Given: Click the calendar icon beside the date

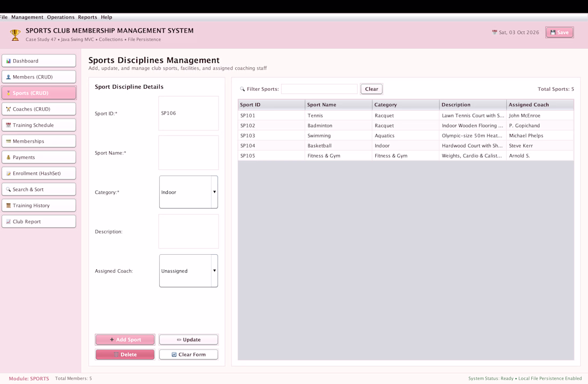Looking at the screenshot, I should (x=494, y=32).
